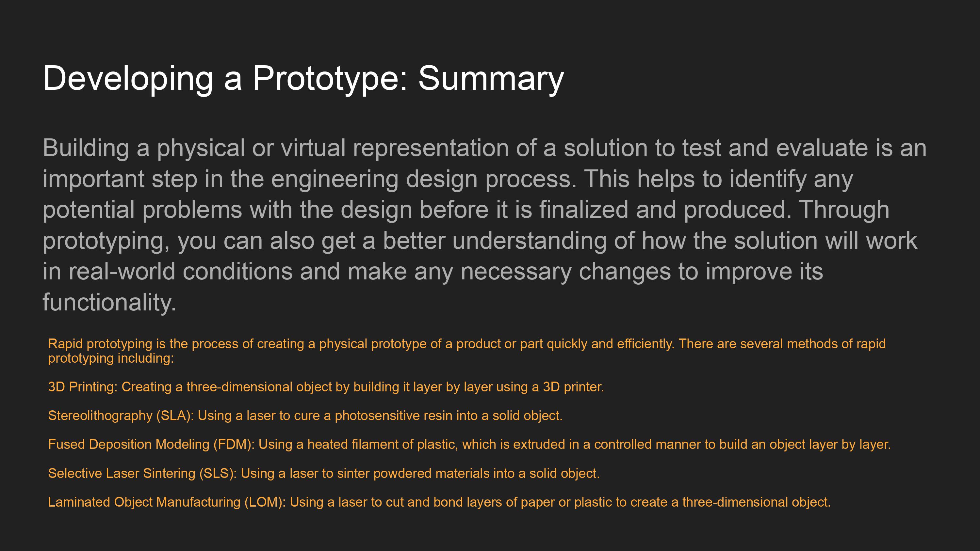980x551 pixels.
Task: Click the slide title 'Developing a Prototype: Summary'
Action: click(x=303, y=79)
